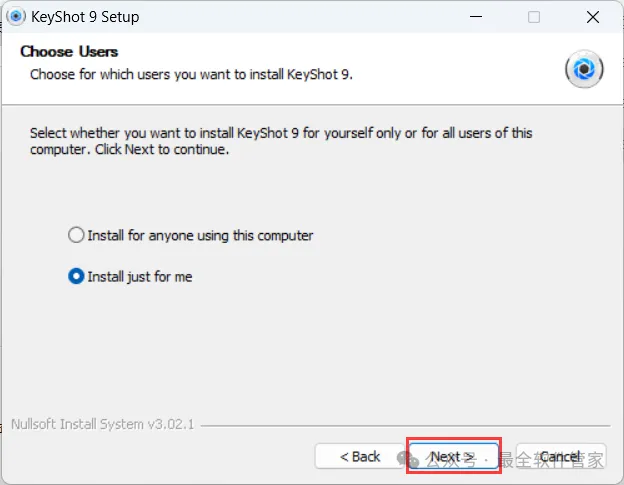Click the large KeyShot logo in header

click(584, 69)
